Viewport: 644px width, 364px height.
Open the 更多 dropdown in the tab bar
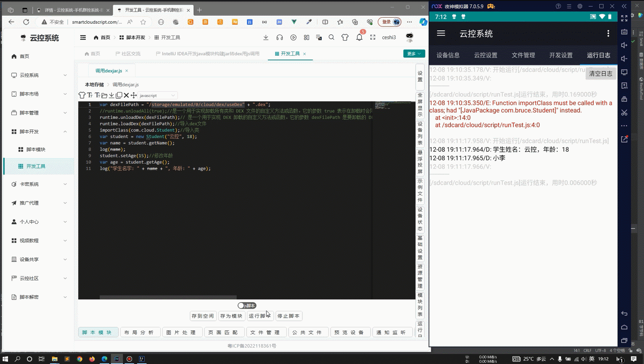pos(413,54)
